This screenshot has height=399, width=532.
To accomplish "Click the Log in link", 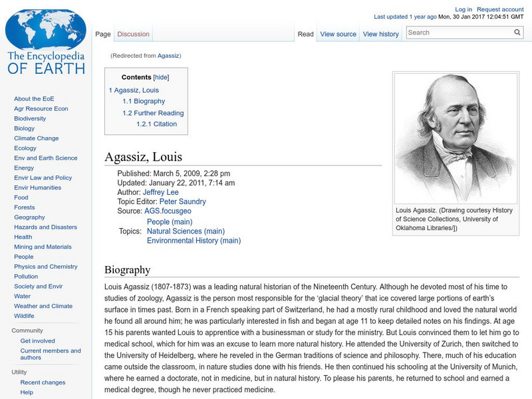I will 464,9.
